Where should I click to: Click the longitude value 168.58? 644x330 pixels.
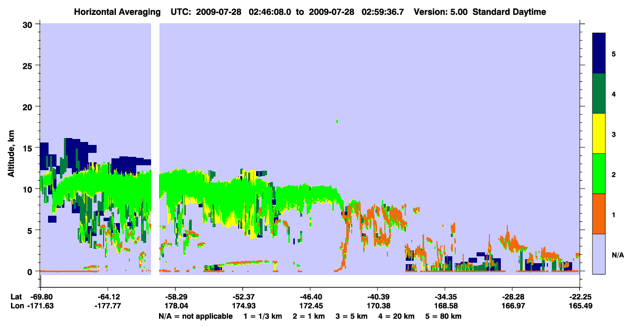(x=445, y=306)
